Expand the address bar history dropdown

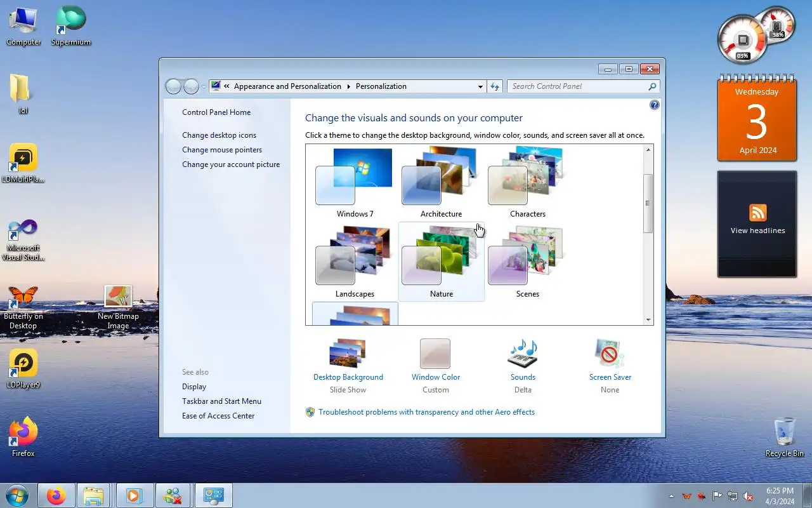pyautogui.click(x=480, y=86)
